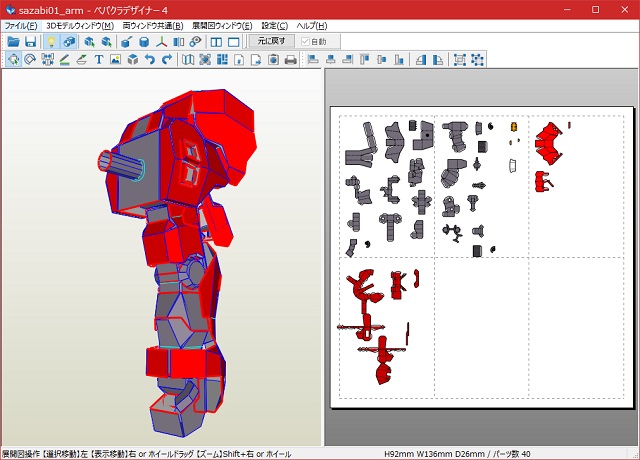This screenshot has height=460, width=640.
Task: Open the 3Dモデルウィンドウ(M) menu
Action: (x=80, y=26)
